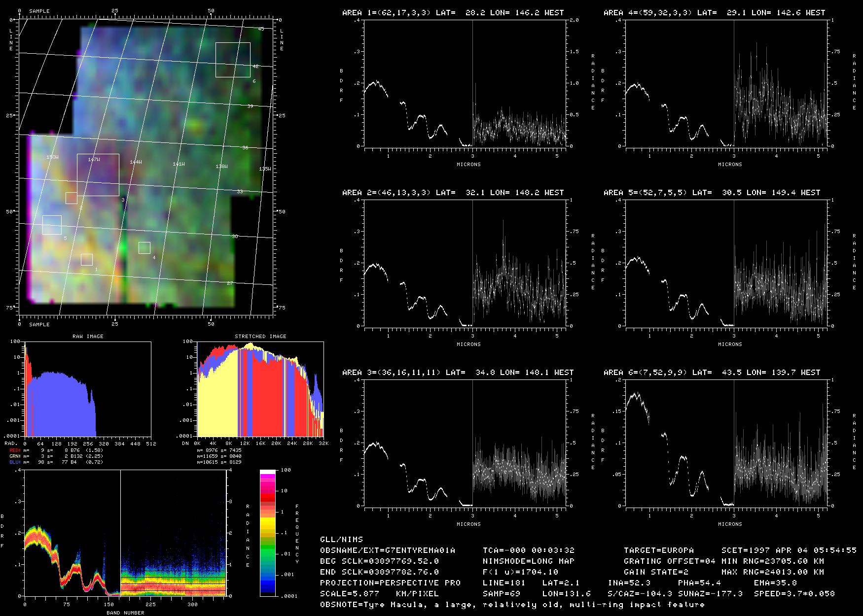Click the INA=52.3 value
This screenshot has width=863, height=616.
pos(629,583)
